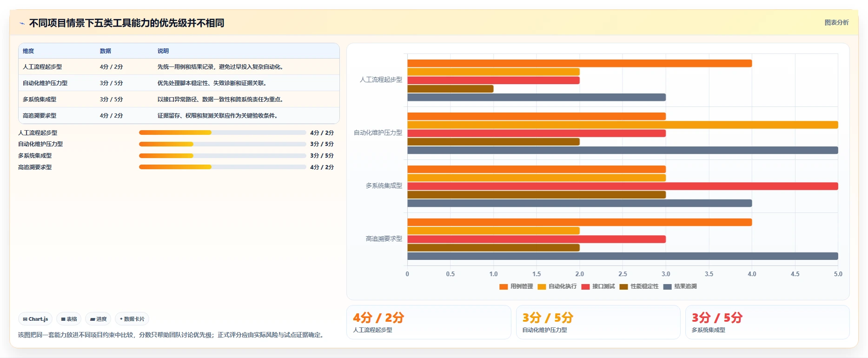Click the 4分 / 2分 value beside 高追溯要求型 progress bar
Screen dimensions: 868x358
[322, 167]
